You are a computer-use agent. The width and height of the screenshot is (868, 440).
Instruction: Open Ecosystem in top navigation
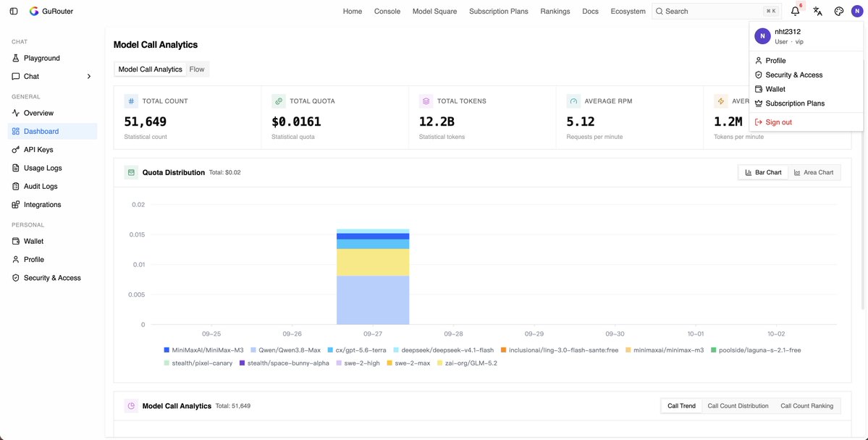[x=628, y=11]
